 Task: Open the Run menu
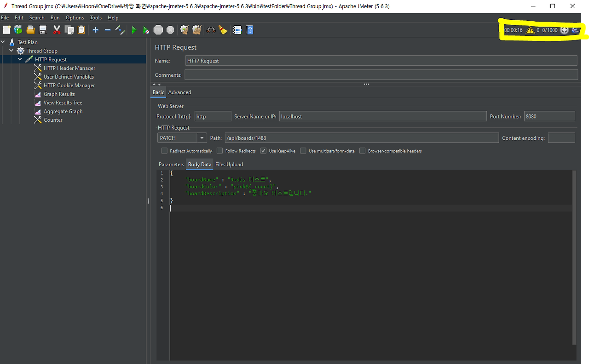(x=55, y=17)
